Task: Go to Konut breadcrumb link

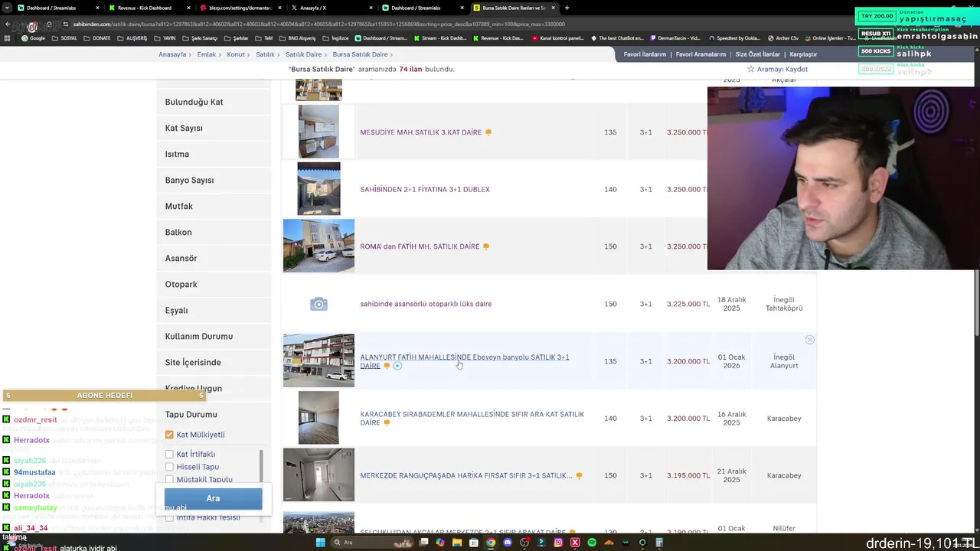Action: tap(235, 54)
